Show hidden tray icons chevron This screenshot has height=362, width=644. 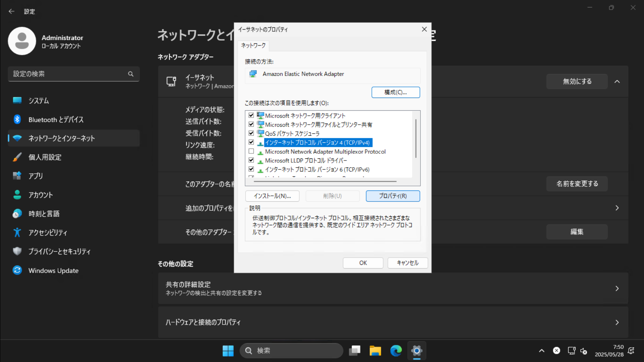(542, 351)
